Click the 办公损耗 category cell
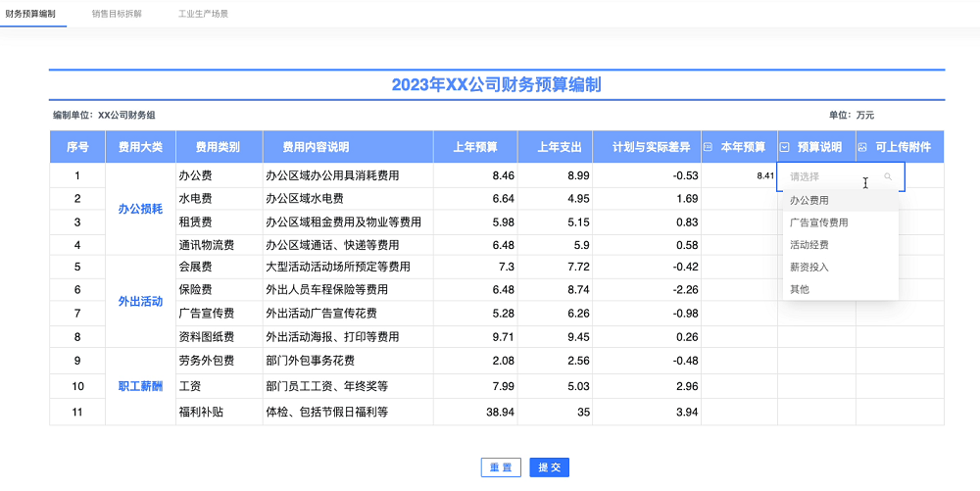 tap(140, 210)
